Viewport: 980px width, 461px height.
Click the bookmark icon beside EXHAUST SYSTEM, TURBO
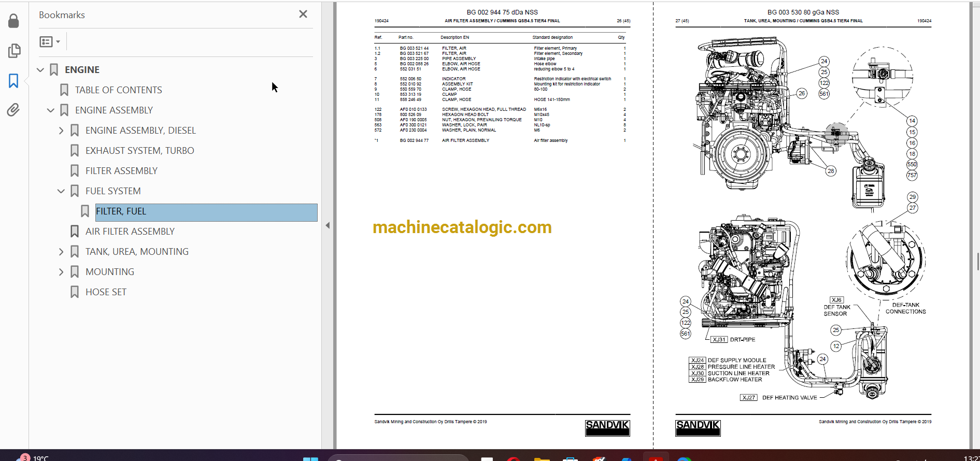click(75, 151)
